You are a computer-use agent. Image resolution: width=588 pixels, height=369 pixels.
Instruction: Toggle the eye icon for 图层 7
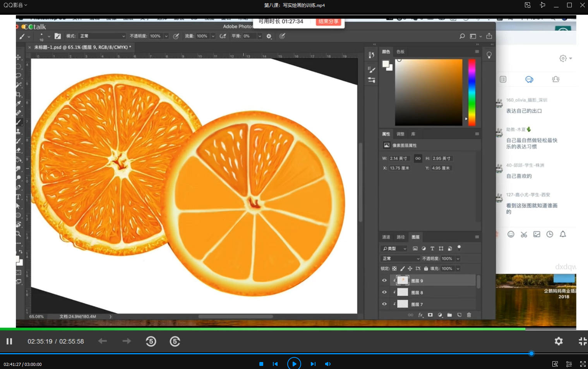[384, 304]
